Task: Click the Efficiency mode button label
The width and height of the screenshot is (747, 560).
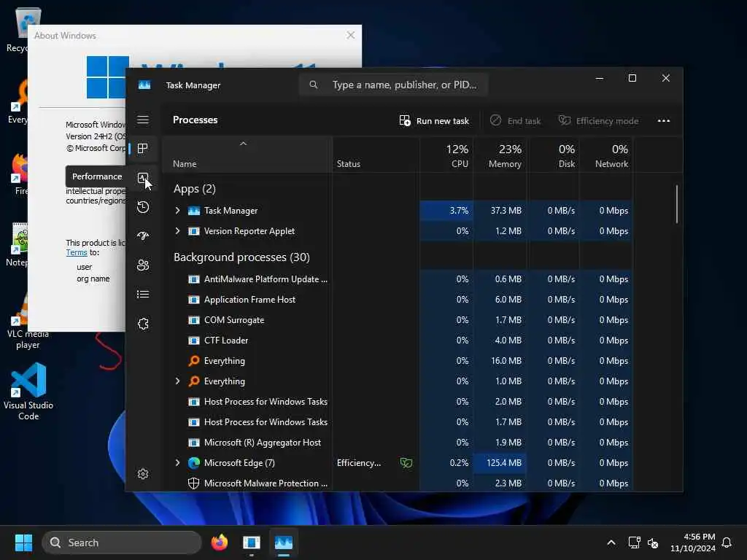Action: pyautogui.click(x=607, y=121)
